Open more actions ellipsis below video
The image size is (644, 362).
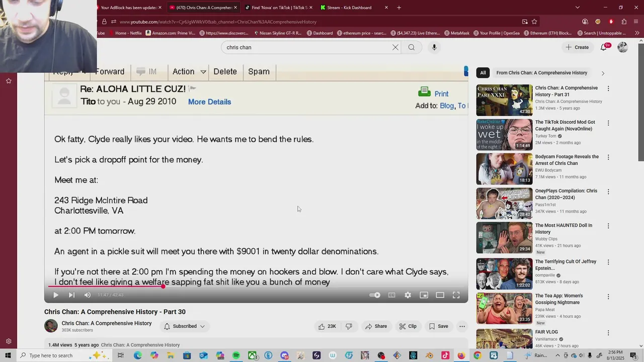462,326
